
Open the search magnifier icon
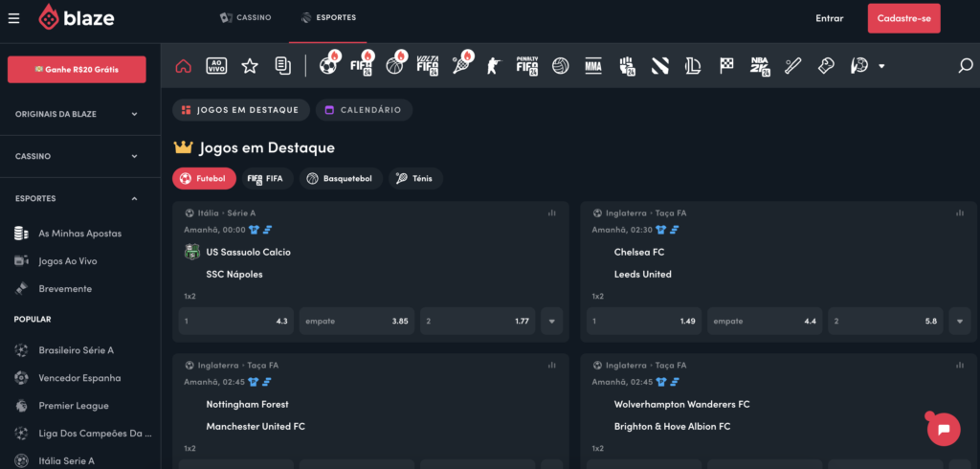(x=966, y=66)
